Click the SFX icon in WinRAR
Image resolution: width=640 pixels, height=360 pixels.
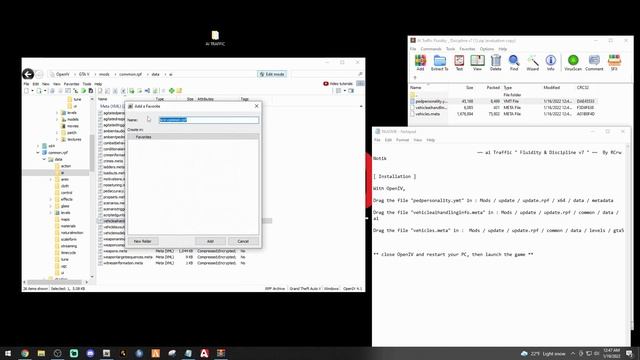click(x=614, y=62)
